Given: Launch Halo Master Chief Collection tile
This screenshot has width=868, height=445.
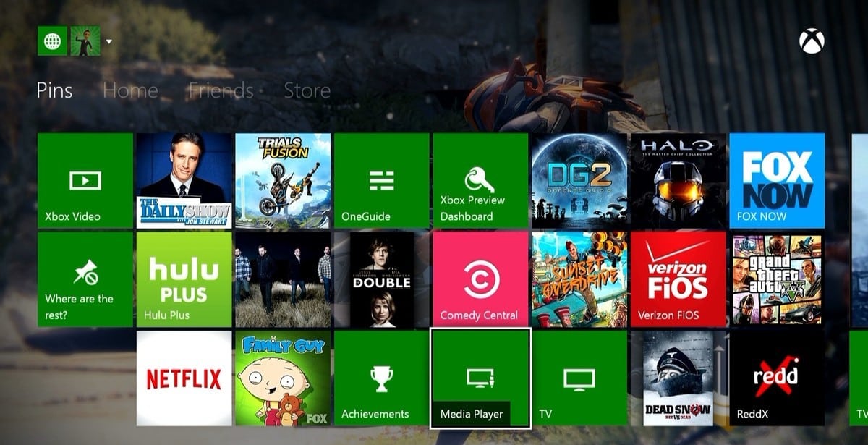Looking at the screenshot, I should click(x=678, y=181).
